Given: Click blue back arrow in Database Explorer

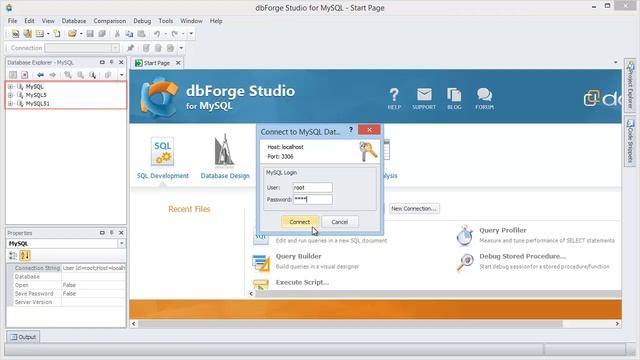Looking at the screenshot, I should coord(40,75).
